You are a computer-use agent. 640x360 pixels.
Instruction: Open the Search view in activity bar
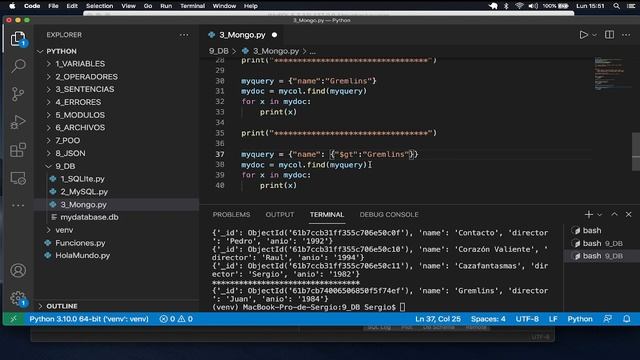point(18,66)
